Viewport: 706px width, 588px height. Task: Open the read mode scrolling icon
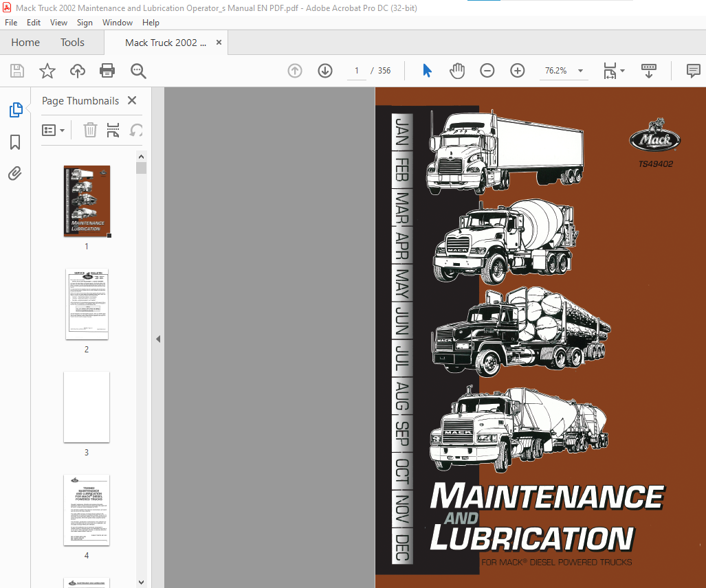coord(649,71)
